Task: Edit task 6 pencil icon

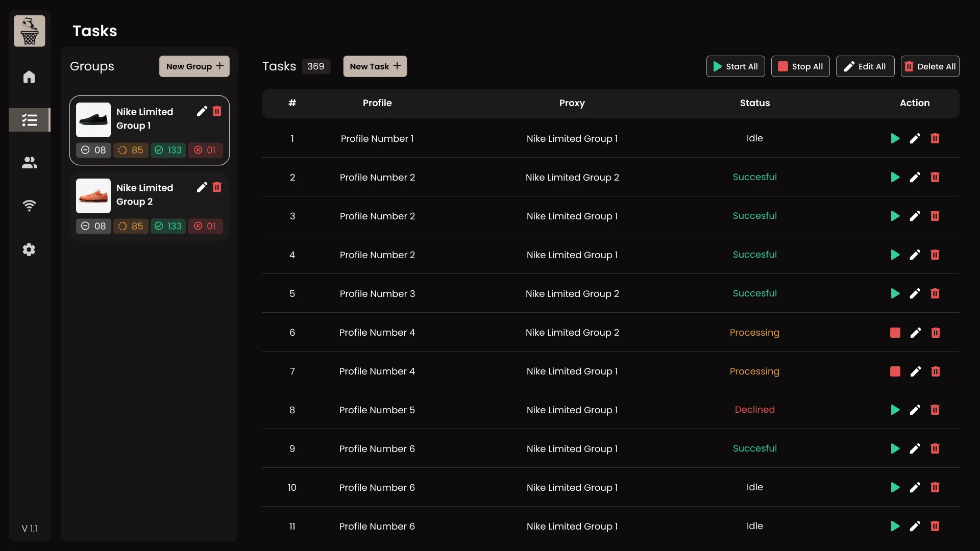Action: (x=916, y=333)
